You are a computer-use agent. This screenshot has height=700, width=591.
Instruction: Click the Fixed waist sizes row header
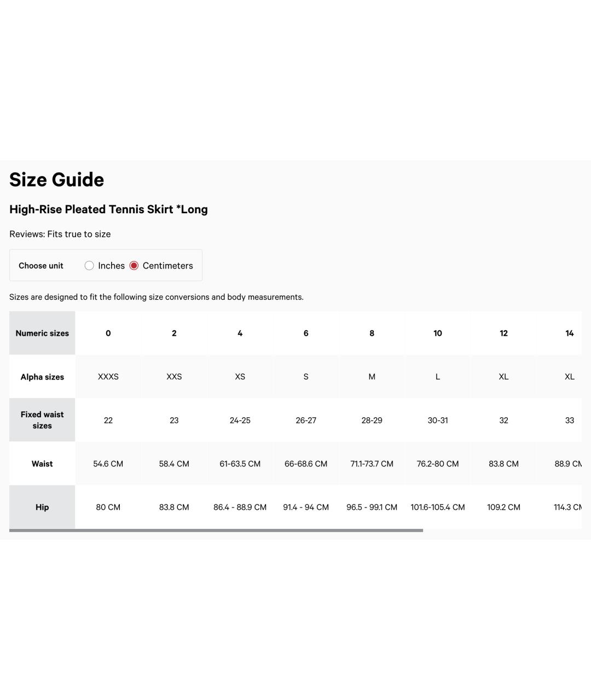click(42, 420)
